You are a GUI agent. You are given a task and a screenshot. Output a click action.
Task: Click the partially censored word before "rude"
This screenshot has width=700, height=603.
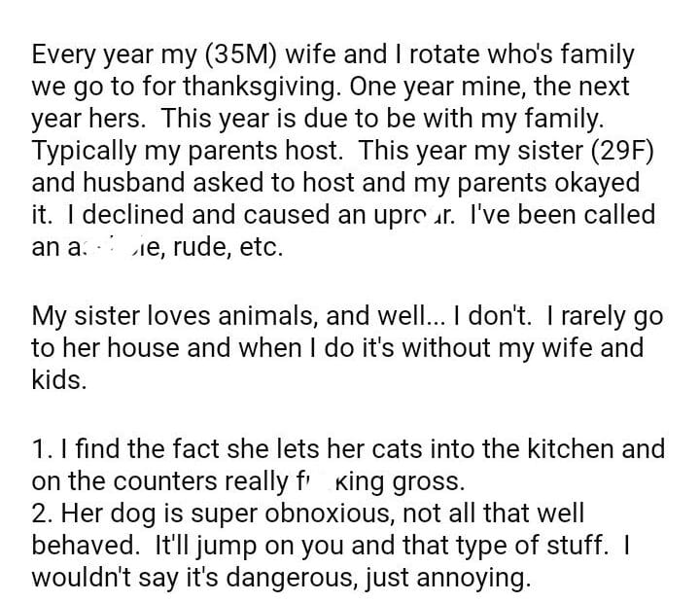tap(106, 246)
